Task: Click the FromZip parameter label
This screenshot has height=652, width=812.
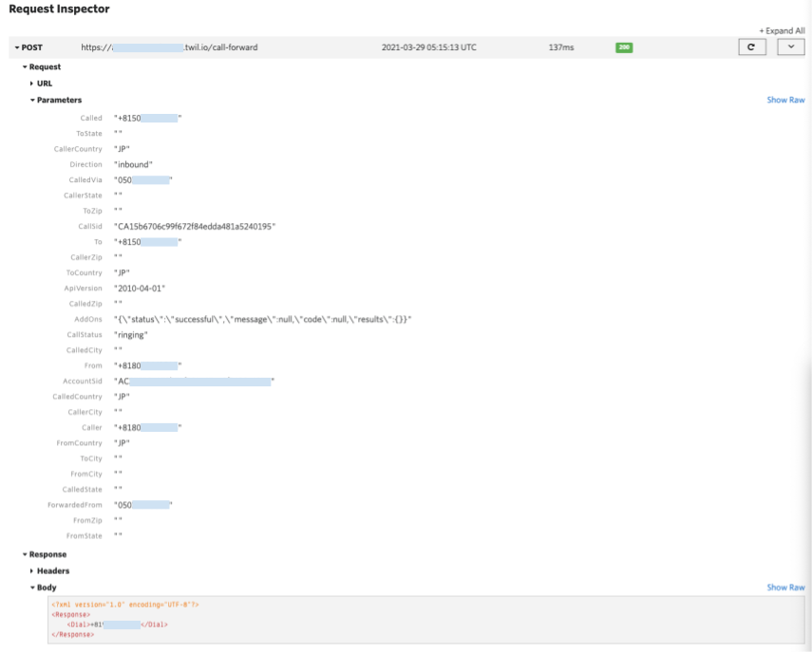Action: [87, 521]
